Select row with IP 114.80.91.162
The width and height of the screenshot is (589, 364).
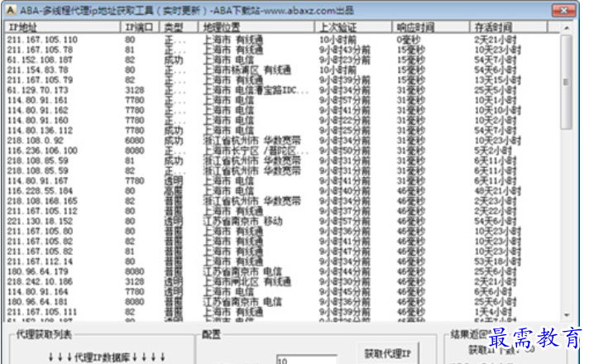click(282, 110)
